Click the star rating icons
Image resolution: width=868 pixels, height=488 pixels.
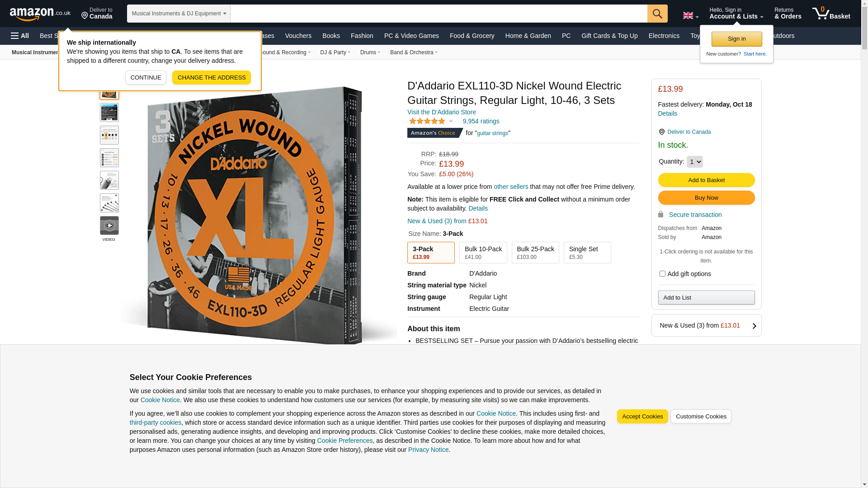click(x=427, y=121)
